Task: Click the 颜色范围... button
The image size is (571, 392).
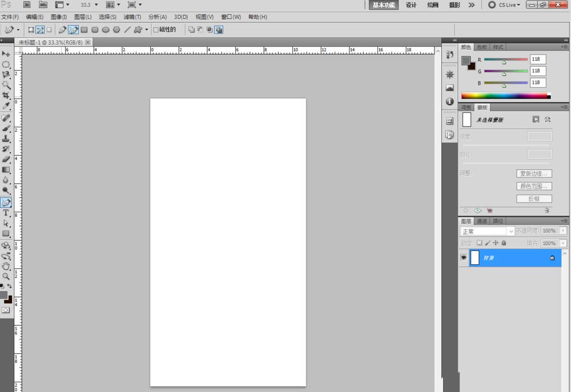Action: point(534,186)
